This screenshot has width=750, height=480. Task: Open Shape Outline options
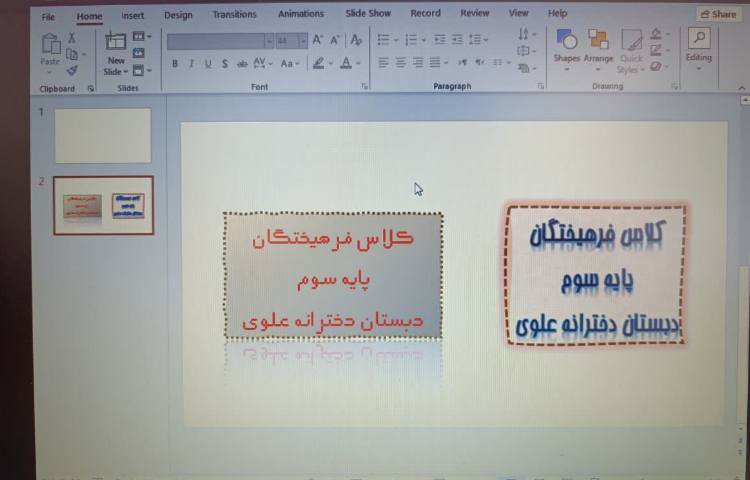[x=659, y=50]
